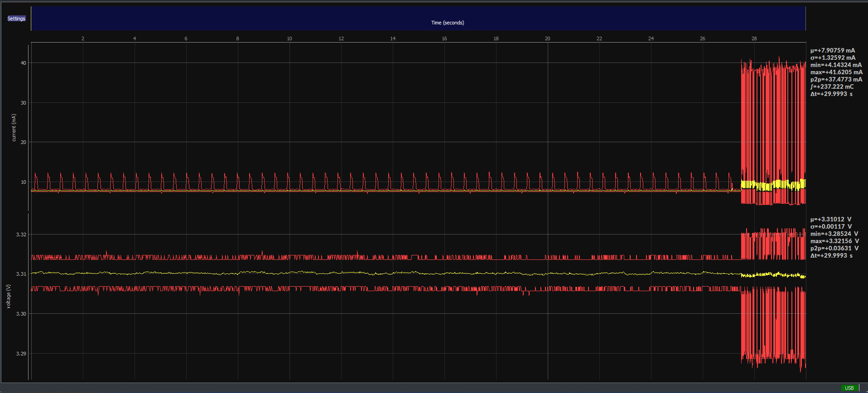Open the Settings button

[x=16, y=19]
